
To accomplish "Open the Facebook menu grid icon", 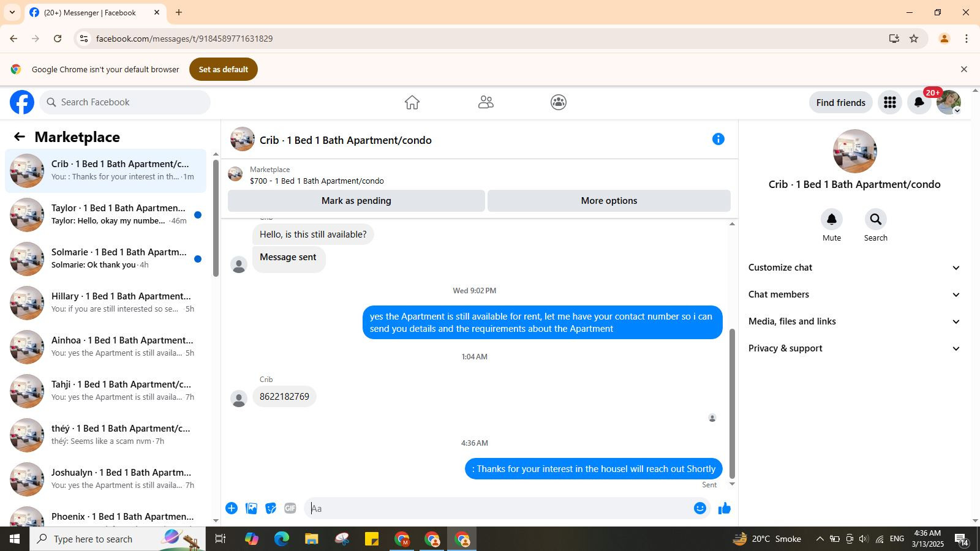I will coord(890,102).
